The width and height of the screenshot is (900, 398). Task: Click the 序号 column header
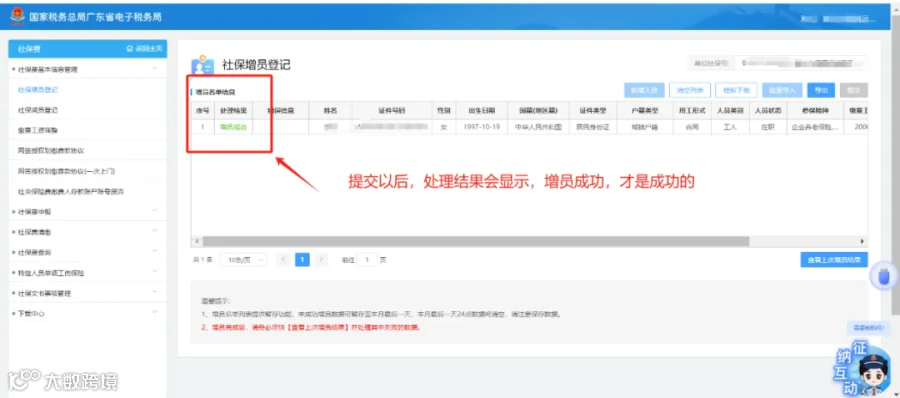point(203,110)
